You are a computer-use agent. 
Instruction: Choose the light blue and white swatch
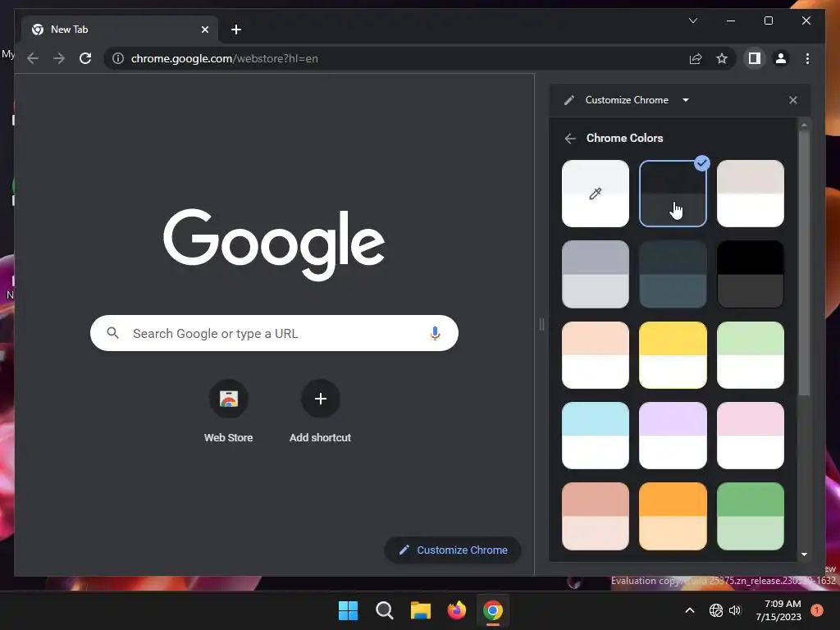point(596,436)
